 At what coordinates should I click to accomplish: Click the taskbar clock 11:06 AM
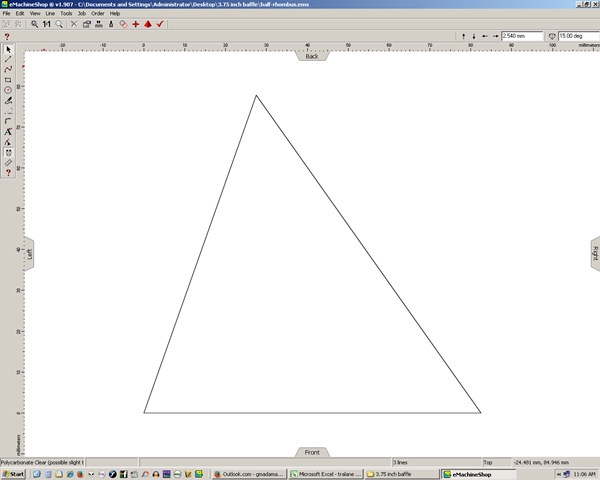584,474
